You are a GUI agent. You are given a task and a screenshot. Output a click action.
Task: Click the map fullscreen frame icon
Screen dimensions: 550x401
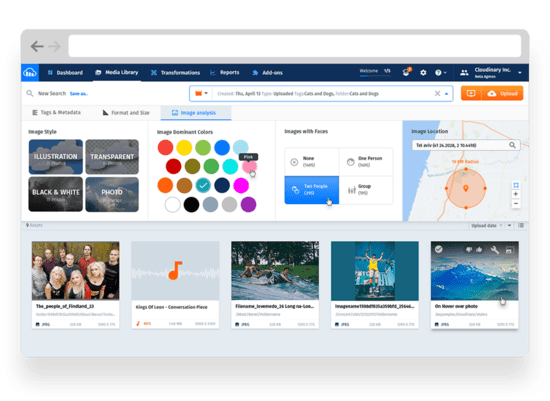tap(516, 185)
